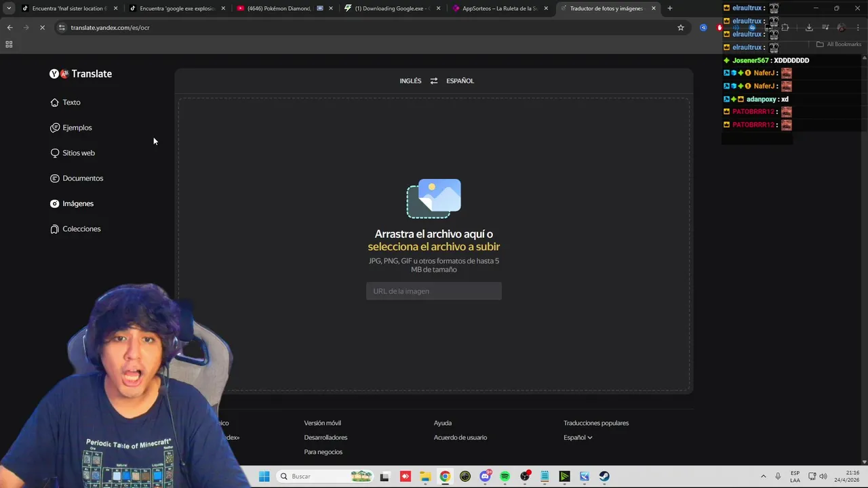Open the Desarrolladores footer link
This screenshot has width=868, height=488.
pyautogui.click(x=326, y=438)
